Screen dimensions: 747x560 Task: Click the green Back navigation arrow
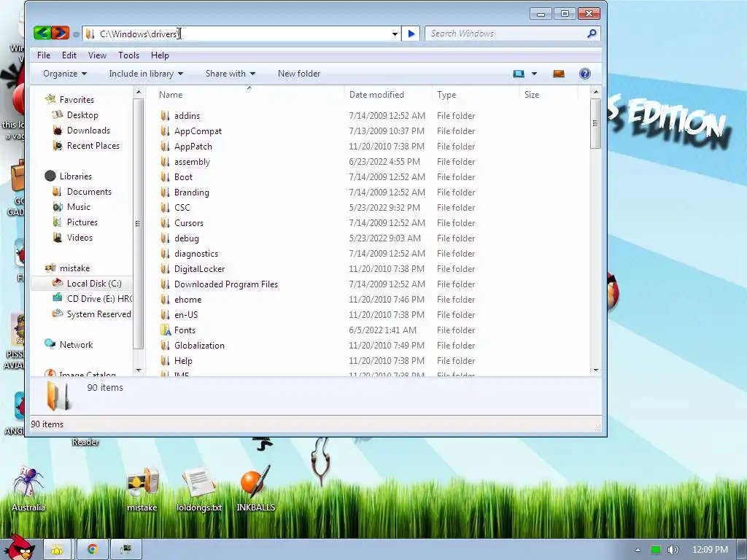coord(42,33)
